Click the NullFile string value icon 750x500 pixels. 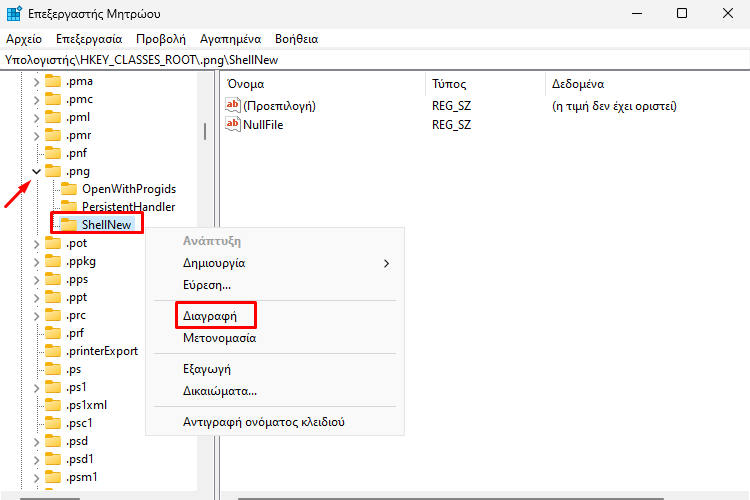click(233, 124)
